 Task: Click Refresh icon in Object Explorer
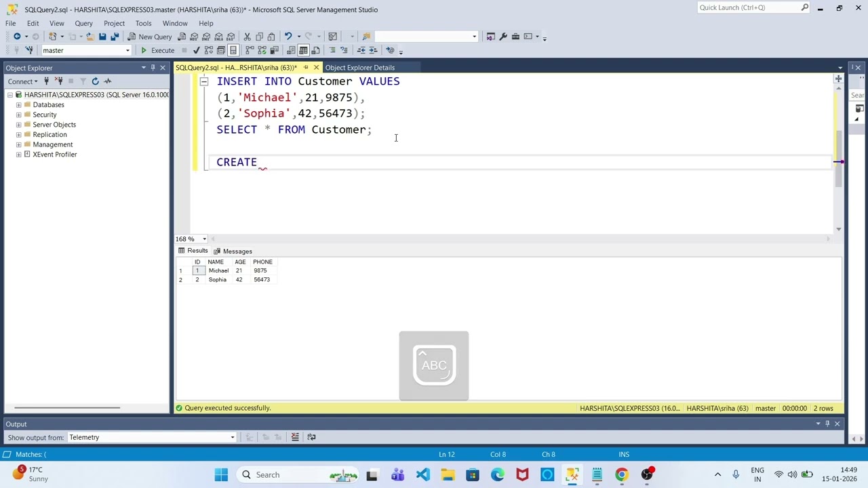point(95,81)
